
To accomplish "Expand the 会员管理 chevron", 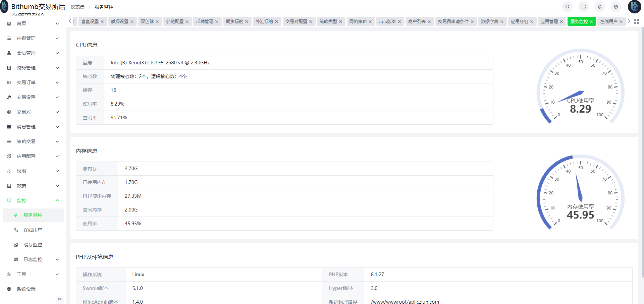I will 57,53.
